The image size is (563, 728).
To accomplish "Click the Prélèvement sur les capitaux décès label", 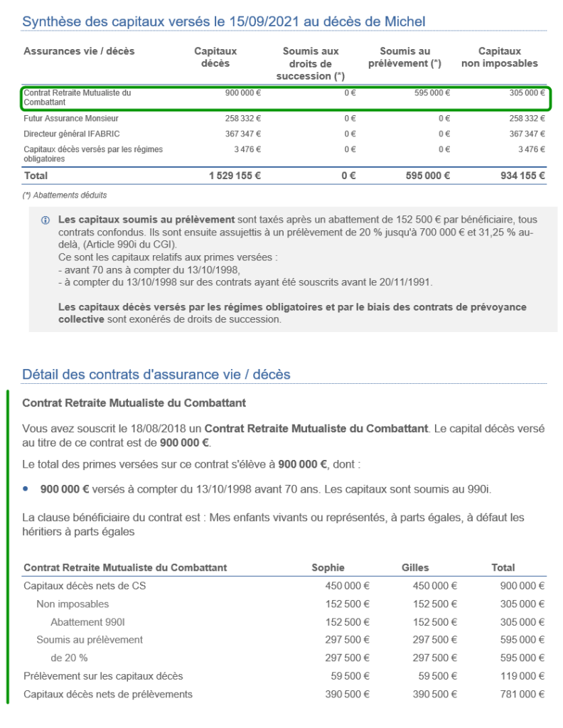I will coord(103,675).
